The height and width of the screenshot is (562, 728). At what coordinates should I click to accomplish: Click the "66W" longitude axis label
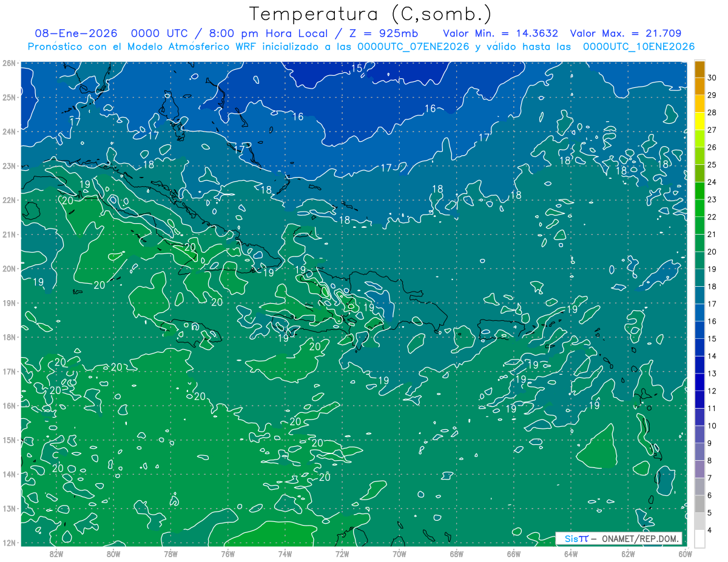513,554
